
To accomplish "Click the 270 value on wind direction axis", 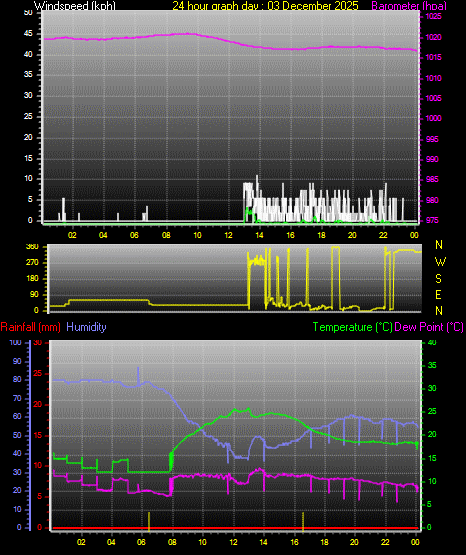I will (x=32, y=263).
